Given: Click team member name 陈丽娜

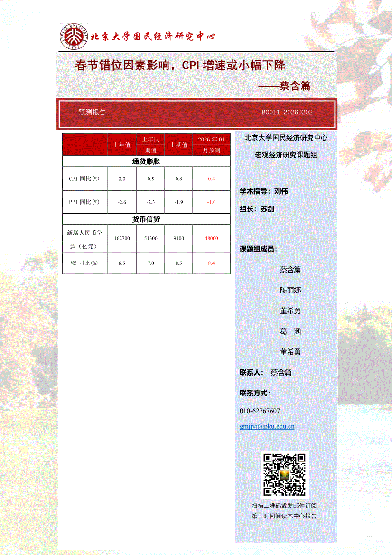Looking at the screenshot, I should (x=290, y=290).
